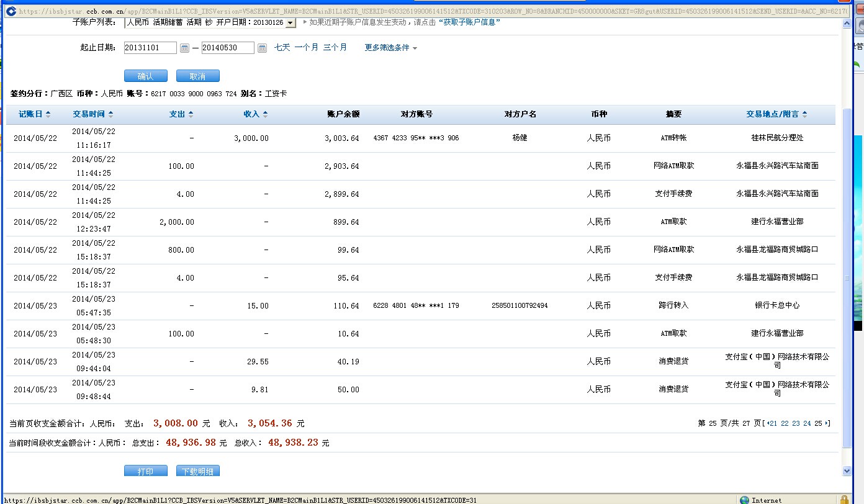Screen dimensions: 864x504
Task: Sort transactions by 交易时间 column
Action: tap(93, 114)
